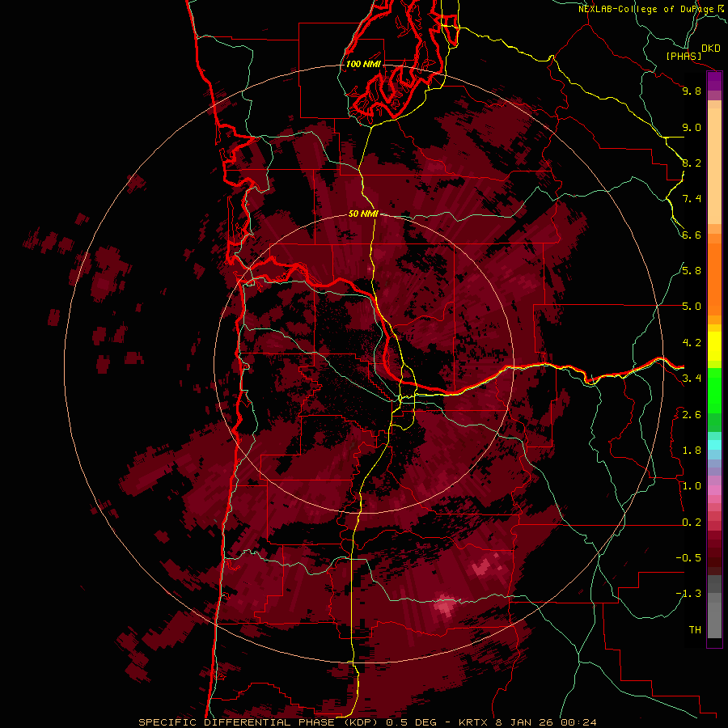
Task: Click the 6.6 legend value
Action: [x=692, y=235]
